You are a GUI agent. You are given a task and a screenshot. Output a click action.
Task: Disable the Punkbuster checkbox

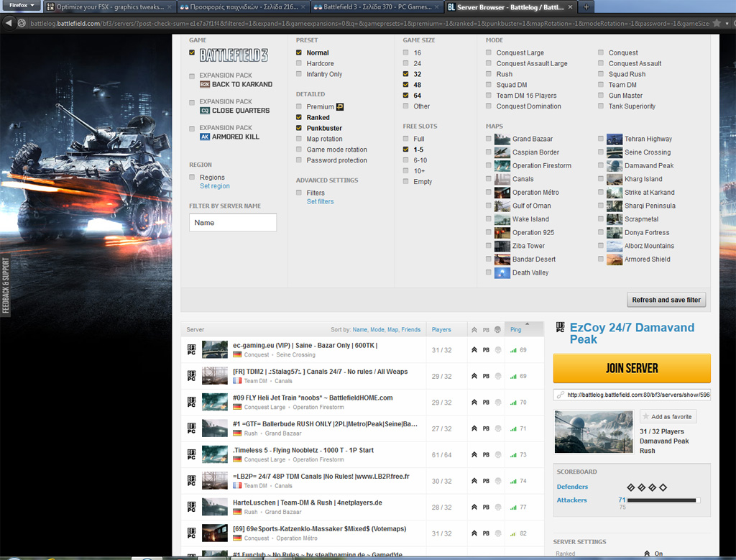(x=298, y=128)
